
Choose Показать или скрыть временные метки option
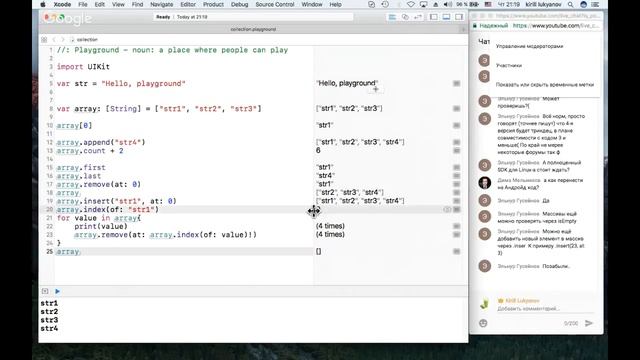544,84
